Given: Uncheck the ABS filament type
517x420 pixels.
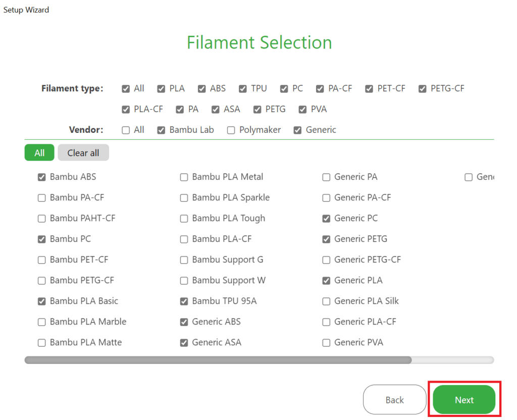Looking at the screenshot, I should [x=202, y=89].
